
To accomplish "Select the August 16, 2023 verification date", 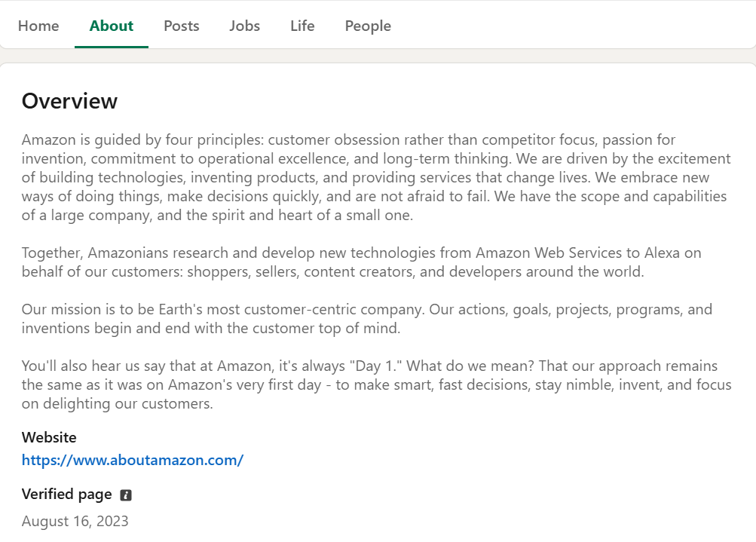I will tap(75, 521).
